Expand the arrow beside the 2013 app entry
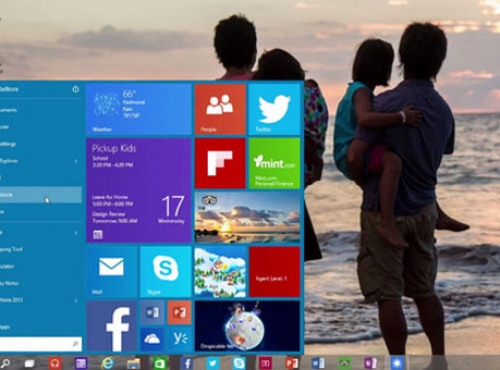Screen dimensions: 500x370 pos(76,300)
